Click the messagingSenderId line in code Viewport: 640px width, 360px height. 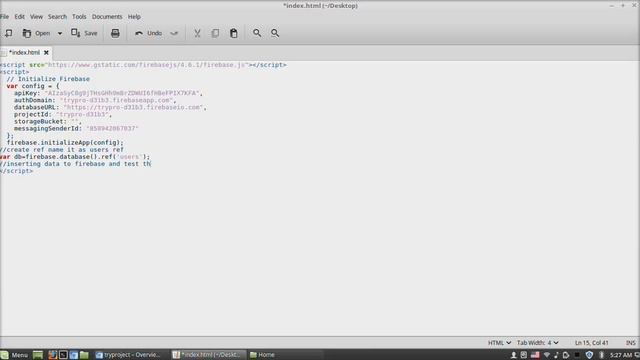pos(76,129)
